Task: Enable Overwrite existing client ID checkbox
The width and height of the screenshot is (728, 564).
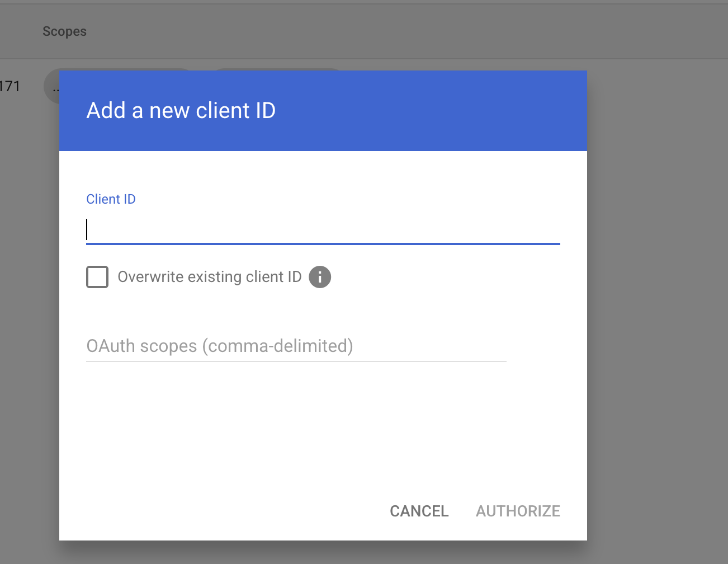Action: pos(97,277)
